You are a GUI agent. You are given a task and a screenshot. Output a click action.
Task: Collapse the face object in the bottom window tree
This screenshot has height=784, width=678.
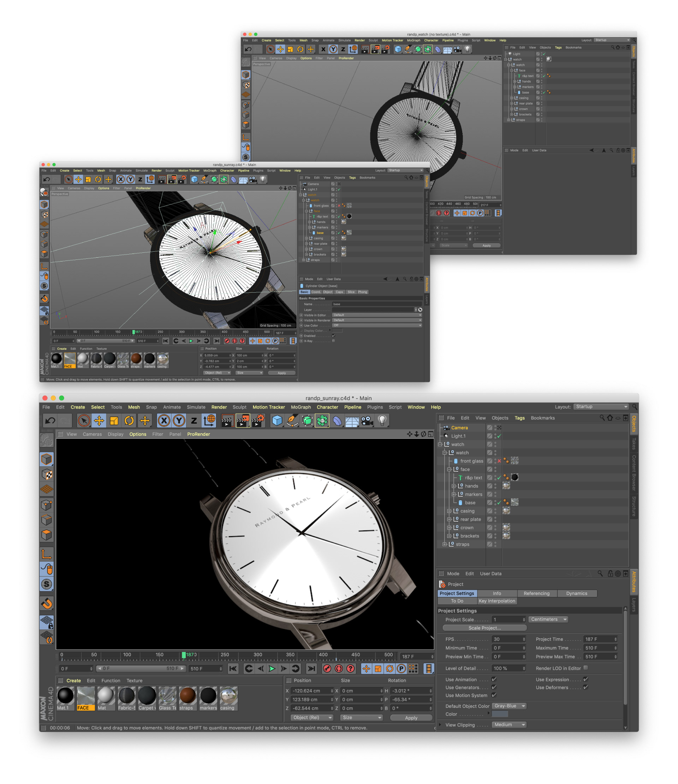click(x=449, y=469)
